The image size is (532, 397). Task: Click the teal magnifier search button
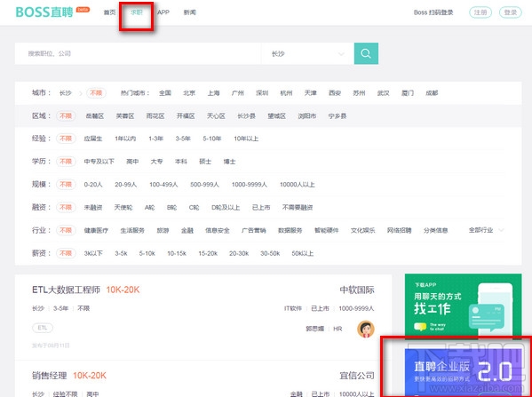click(x=366, y=53)
